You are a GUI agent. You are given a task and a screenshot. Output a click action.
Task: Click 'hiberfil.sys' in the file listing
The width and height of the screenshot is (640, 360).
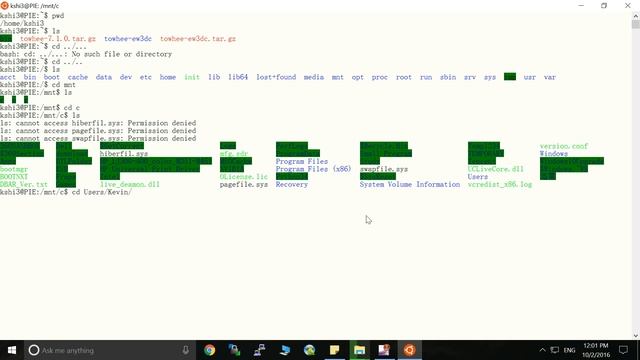124,153
